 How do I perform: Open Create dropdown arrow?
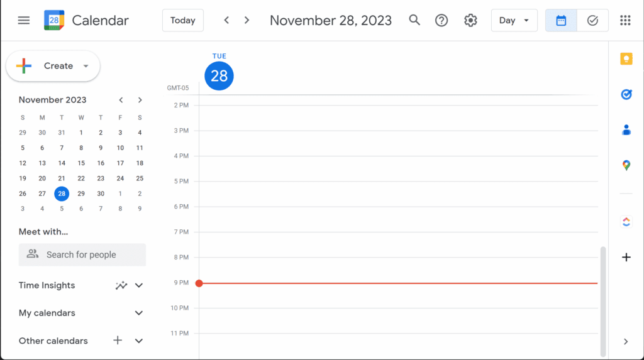pos(86,66)
